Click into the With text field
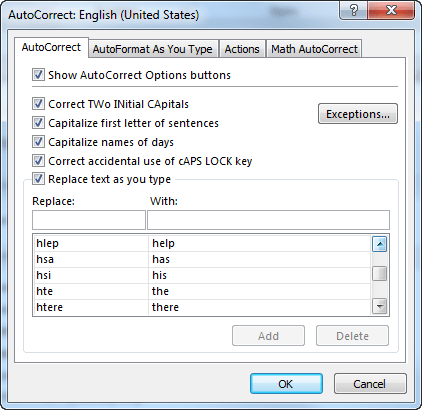 [x=268, y=220]
